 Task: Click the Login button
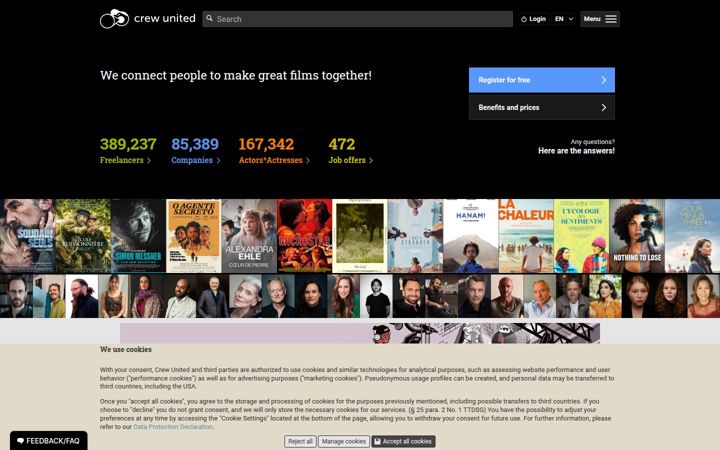pos(533,19)
